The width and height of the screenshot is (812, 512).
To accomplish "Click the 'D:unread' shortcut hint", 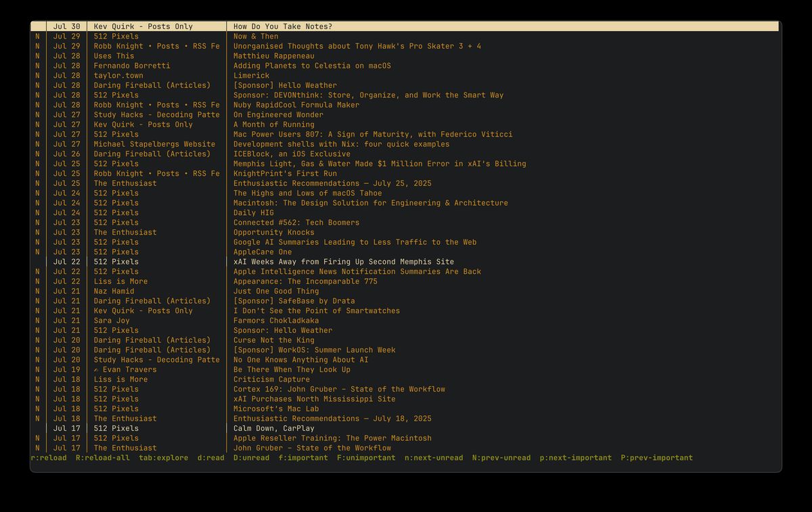I will [x=252, y=458].
